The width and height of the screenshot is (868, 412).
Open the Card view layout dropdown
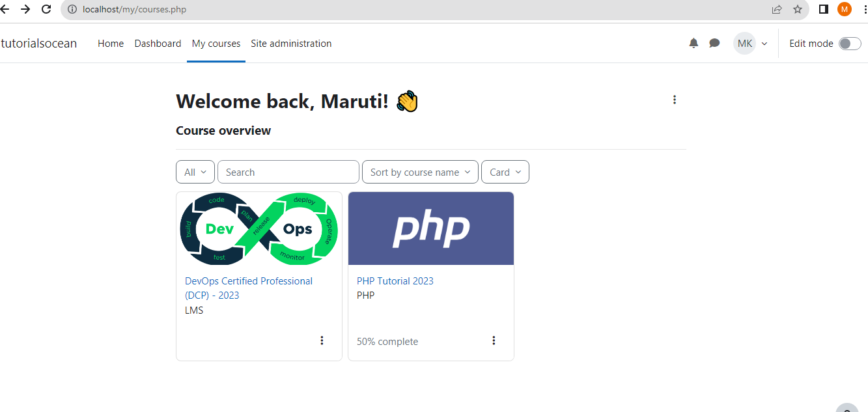[x=505, y=172]
